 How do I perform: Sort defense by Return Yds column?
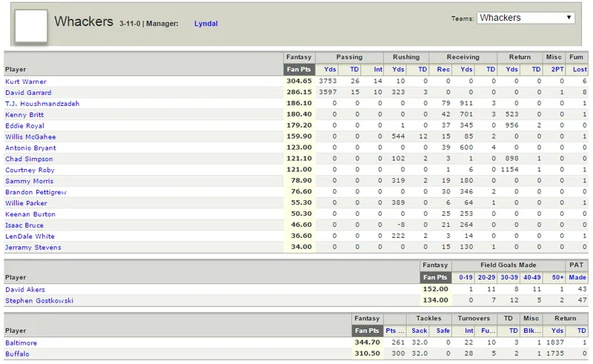coord(557,331)
